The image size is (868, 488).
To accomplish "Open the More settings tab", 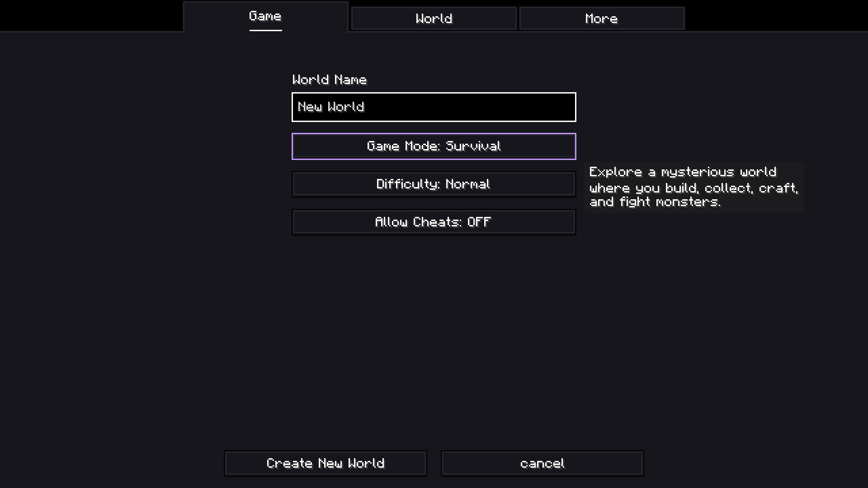I will point(601,19).
